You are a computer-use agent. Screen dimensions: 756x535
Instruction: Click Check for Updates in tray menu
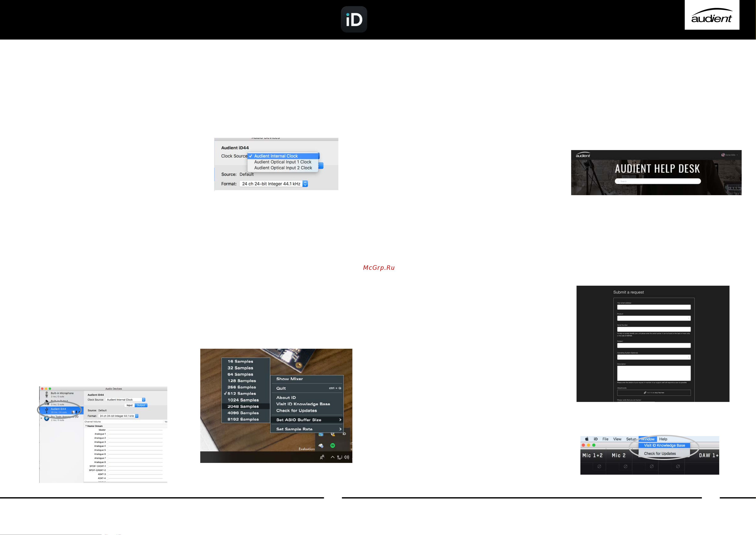pyautogui.click(x=307, y=411)
